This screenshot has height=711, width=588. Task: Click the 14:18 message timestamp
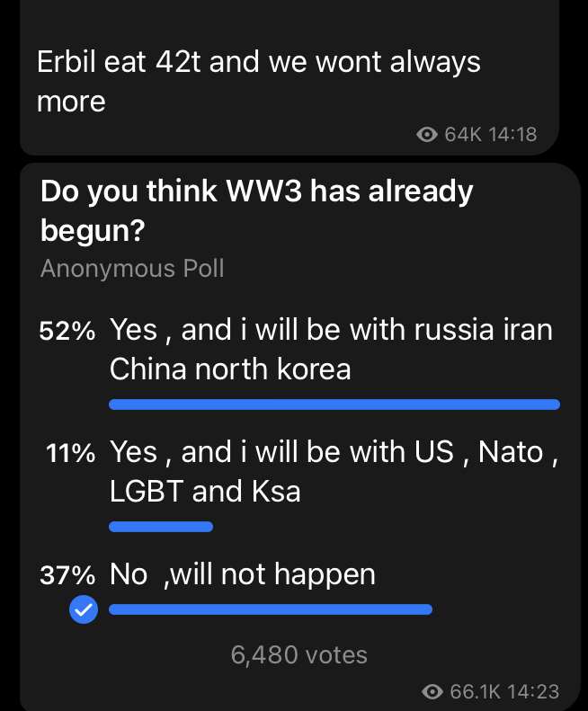click(x=513, y=135)
